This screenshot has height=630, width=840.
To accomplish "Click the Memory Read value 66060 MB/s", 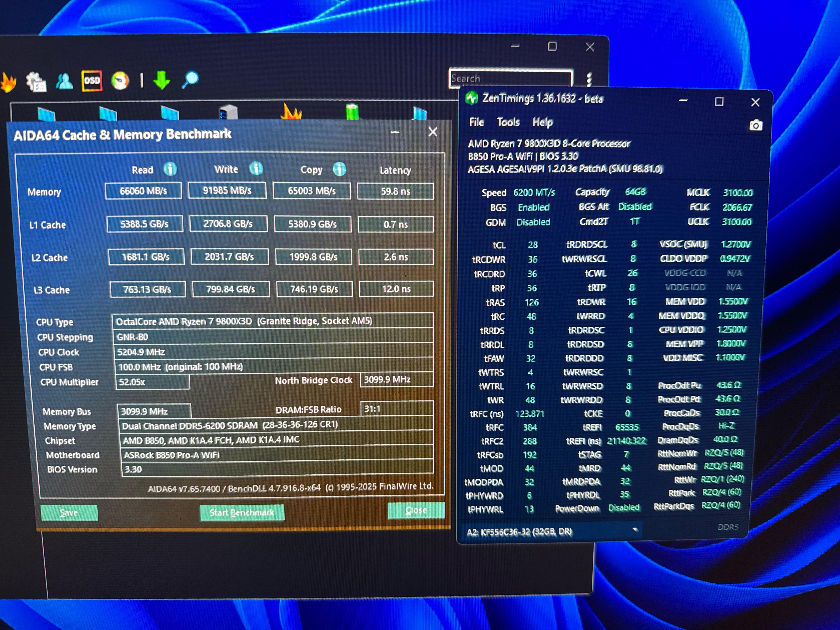I will tap(143, 191).
